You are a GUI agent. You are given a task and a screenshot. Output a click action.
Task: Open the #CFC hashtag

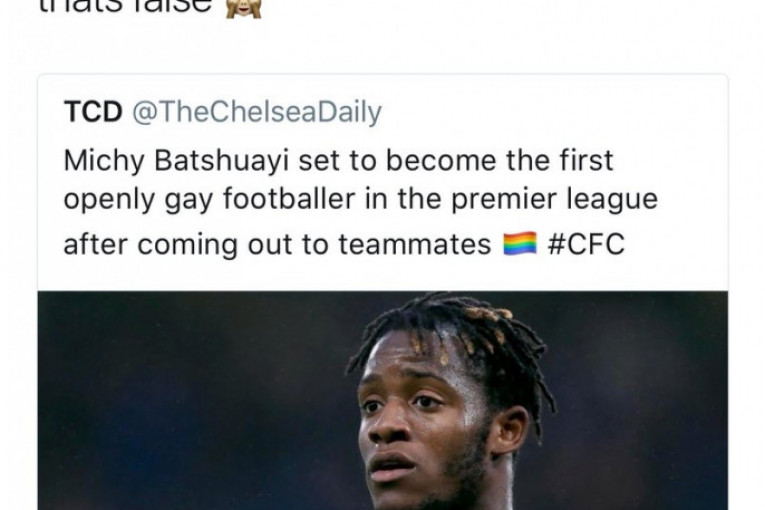pos(585,244)
